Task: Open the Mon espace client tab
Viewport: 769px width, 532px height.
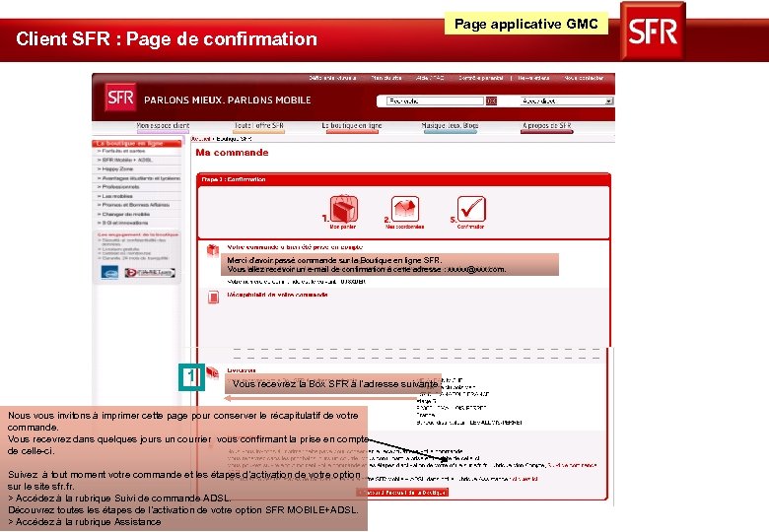Action: 163,126
